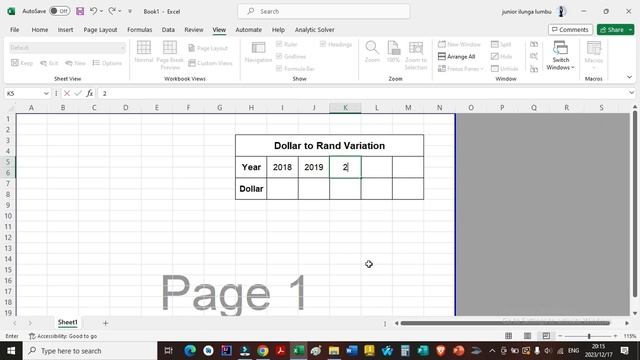This screenshot has width=640, height=360.
Task: Click the vertical scrollbar
Action: click(x=635, y=204)
